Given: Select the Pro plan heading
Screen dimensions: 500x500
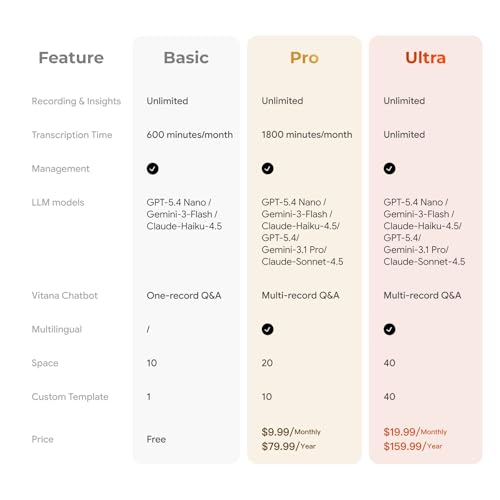Looking at the screenshot, I should (x=304, y=58).
